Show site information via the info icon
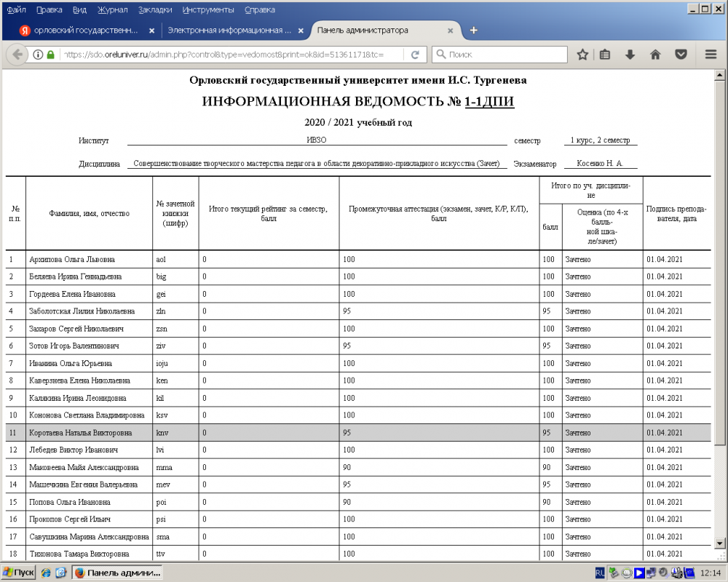 [x=38, y=55]
